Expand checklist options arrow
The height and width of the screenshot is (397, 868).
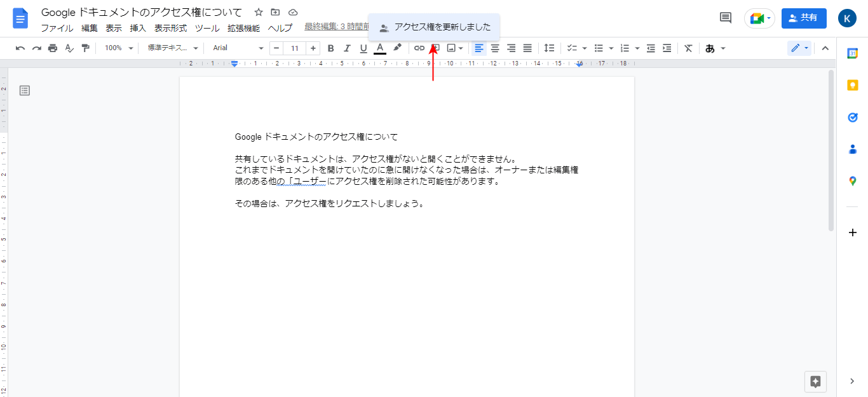[x=585, y=48]
